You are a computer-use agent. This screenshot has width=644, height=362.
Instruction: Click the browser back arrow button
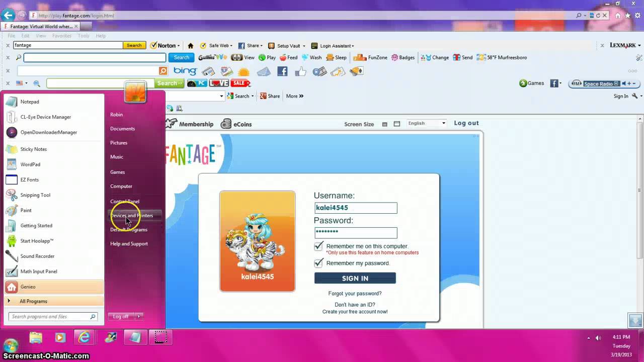click(x=8, y=16)
